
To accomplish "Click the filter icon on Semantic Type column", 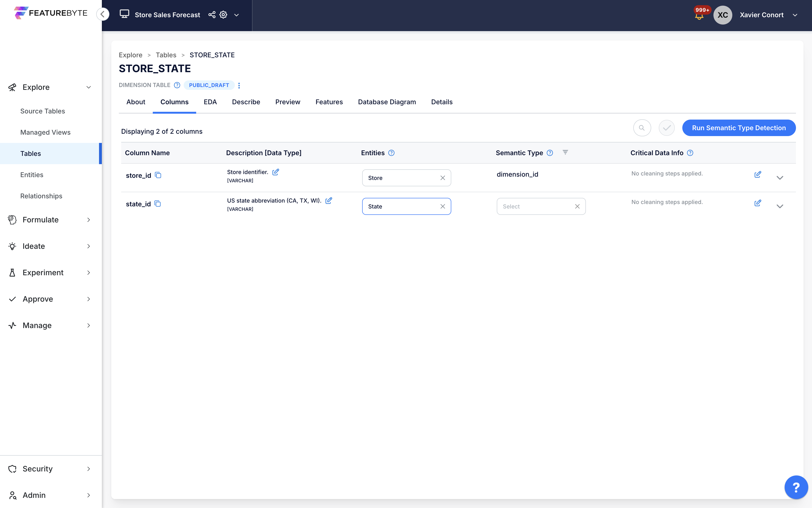I will [x=566, y=152].
